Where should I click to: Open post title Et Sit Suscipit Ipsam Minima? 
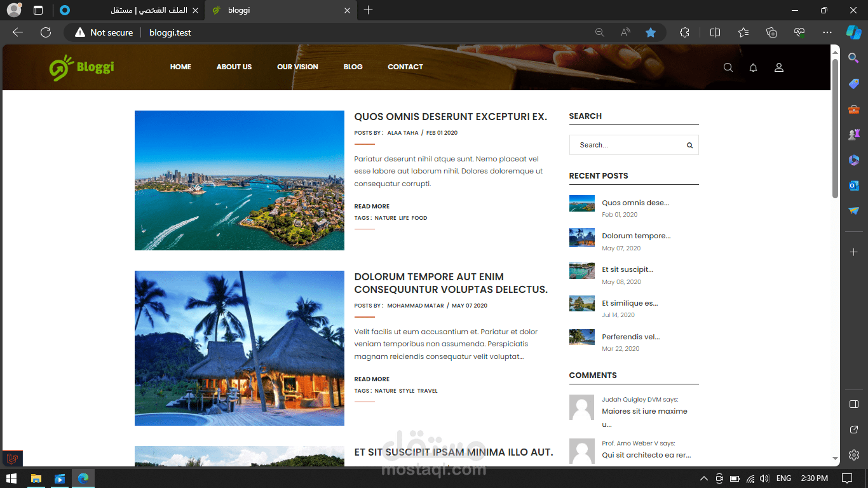(454, 452)
